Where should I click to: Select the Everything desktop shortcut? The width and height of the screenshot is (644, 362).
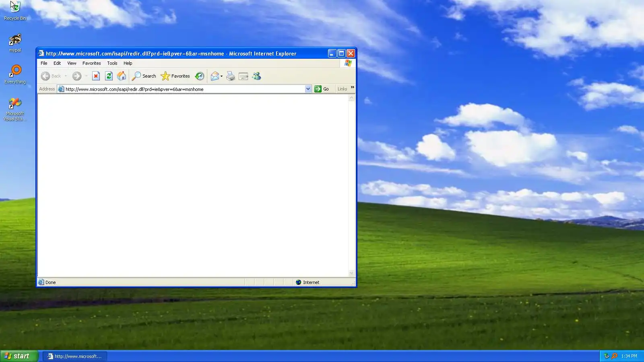15,75
